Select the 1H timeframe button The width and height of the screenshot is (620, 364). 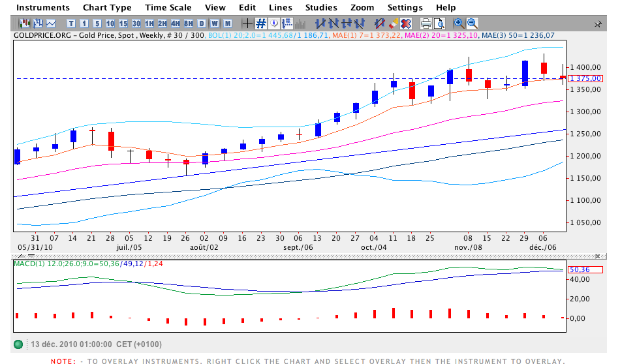pyautogui.click(x=148, y=23)
